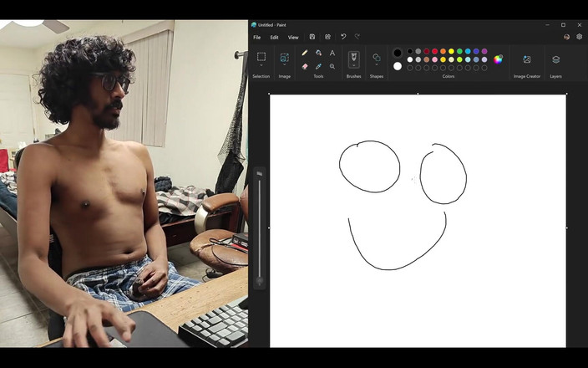Image resolution: width=588 pixels, height=368 pixels.
Task: Choose the Eraser tool
Action: click(305, 66)
